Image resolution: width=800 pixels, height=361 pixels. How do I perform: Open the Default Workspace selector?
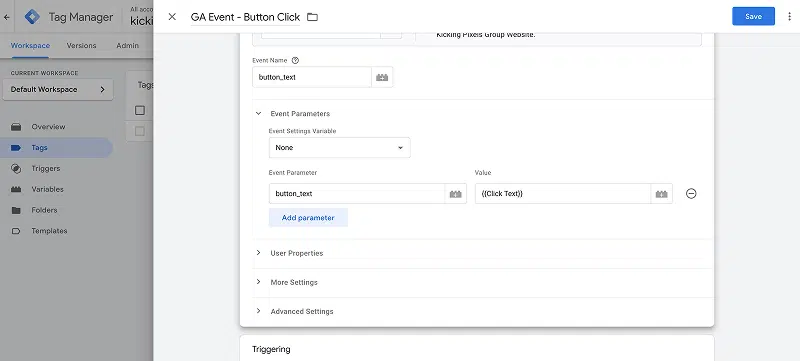[58, 89]
